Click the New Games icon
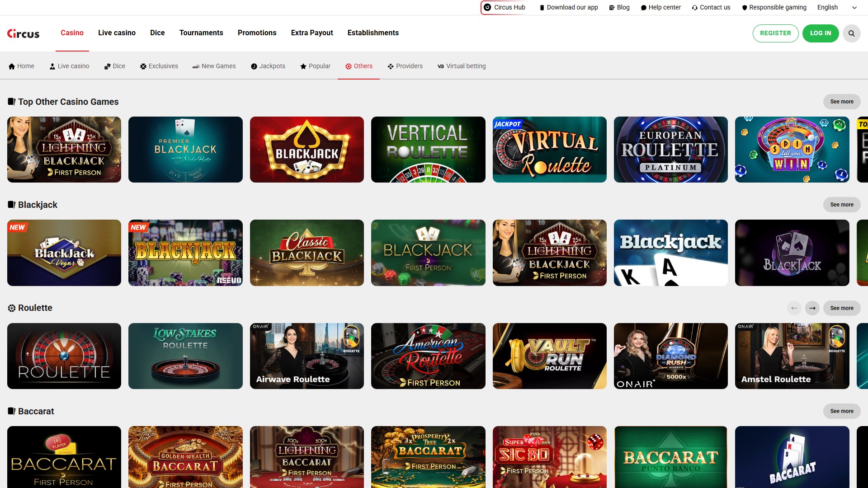The width and height of the screenshot is (868, 488). pos(196,66)
